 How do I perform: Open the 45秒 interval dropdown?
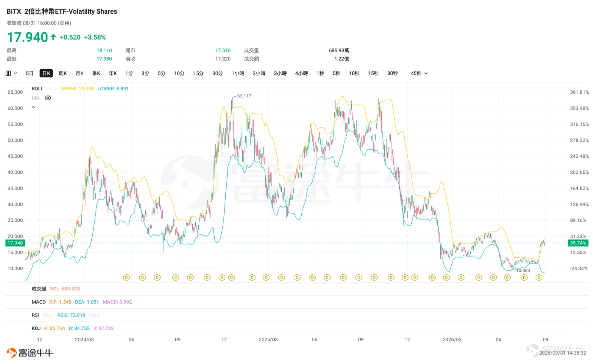click(x=419, y=73)
